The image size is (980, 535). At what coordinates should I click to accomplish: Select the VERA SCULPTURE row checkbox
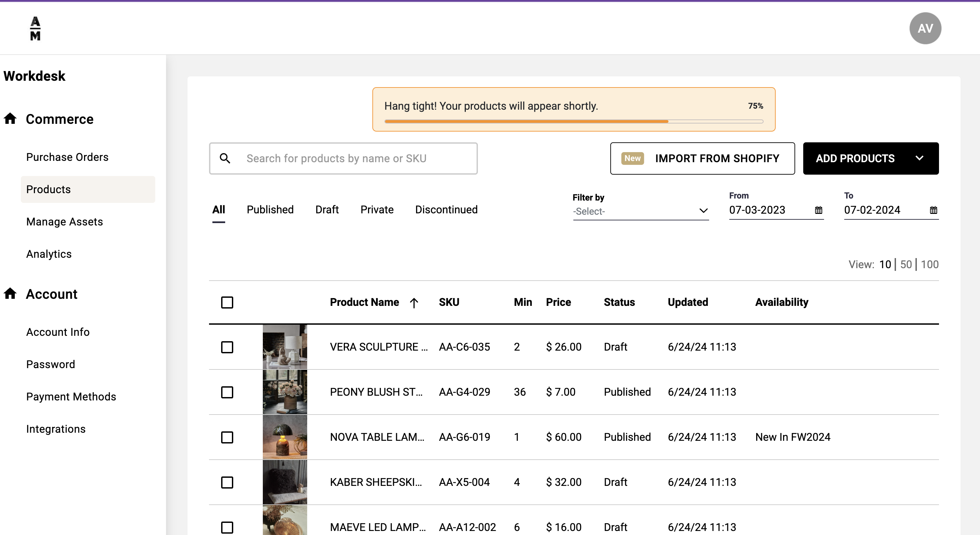(227, 347)
